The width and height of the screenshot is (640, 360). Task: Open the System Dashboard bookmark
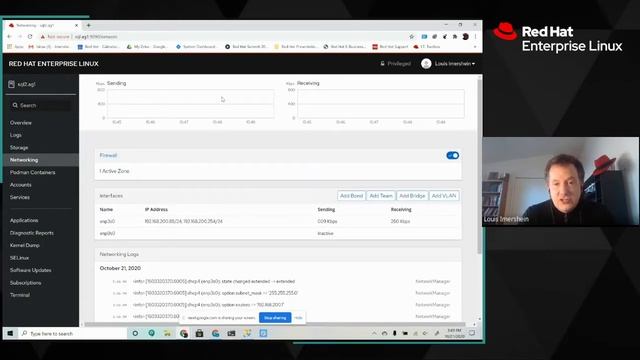(x=196, y=47)
